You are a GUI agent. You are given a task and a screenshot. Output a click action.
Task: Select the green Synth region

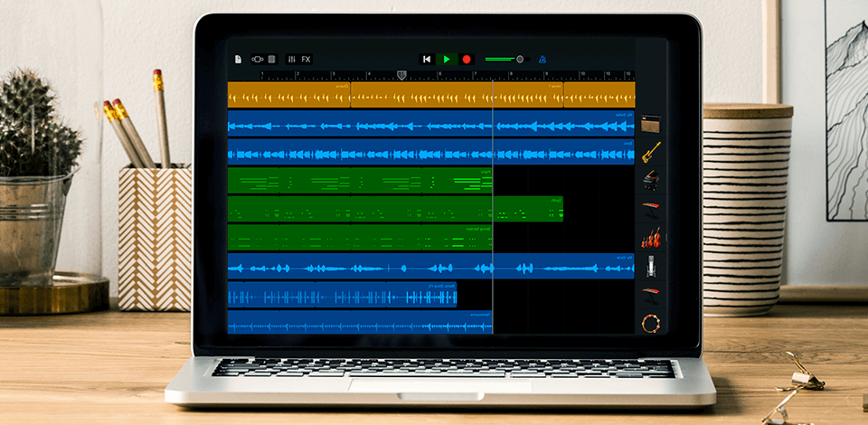click(395, 209)
